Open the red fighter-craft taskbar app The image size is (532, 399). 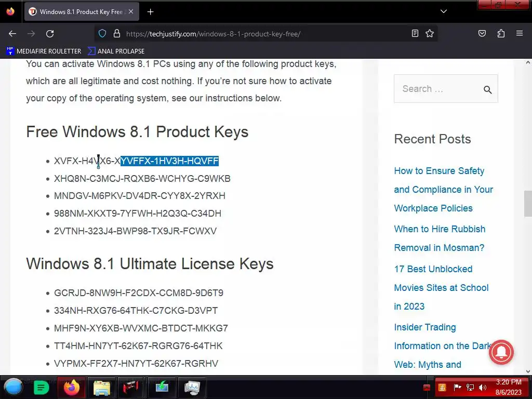tap(131, 387)
